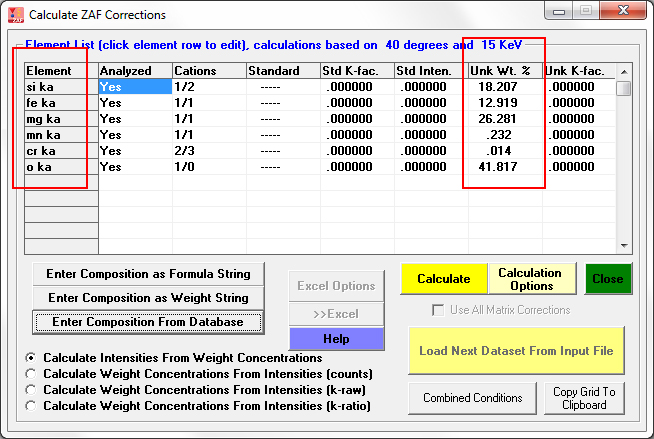Screen dimensions: 654x439
Task: Open the Help button
Action: click(x=336, y=339)
